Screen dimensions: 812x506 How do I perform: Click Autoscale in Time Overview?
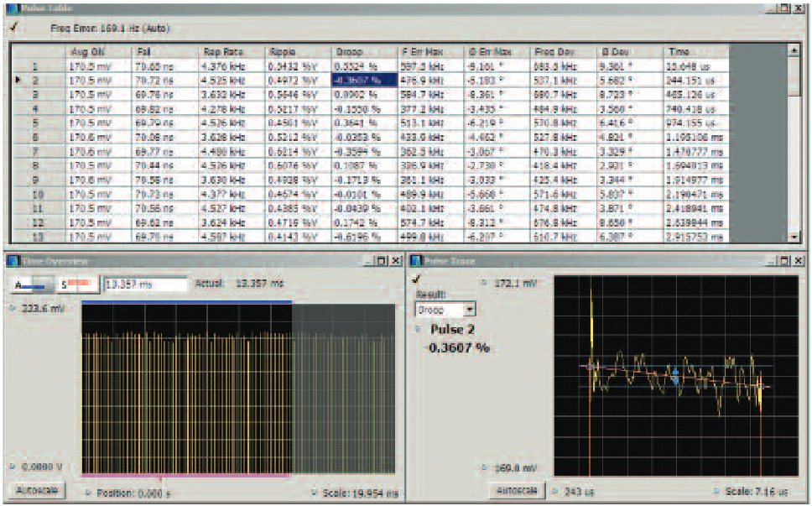coord(37,490)
